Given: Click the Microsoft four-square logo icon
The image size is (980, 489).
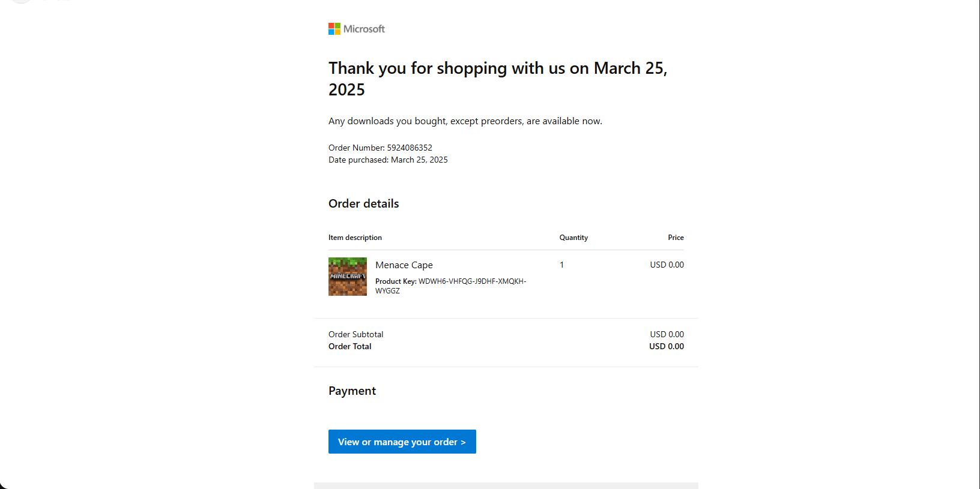Looking at the screenshot, I should 334,29.
